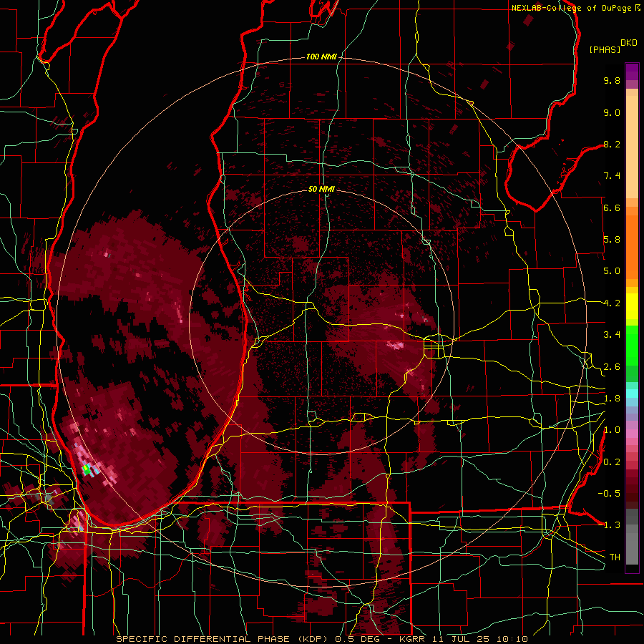
Task: Click the [PHAS] legend heading
Action: point(605,49)
